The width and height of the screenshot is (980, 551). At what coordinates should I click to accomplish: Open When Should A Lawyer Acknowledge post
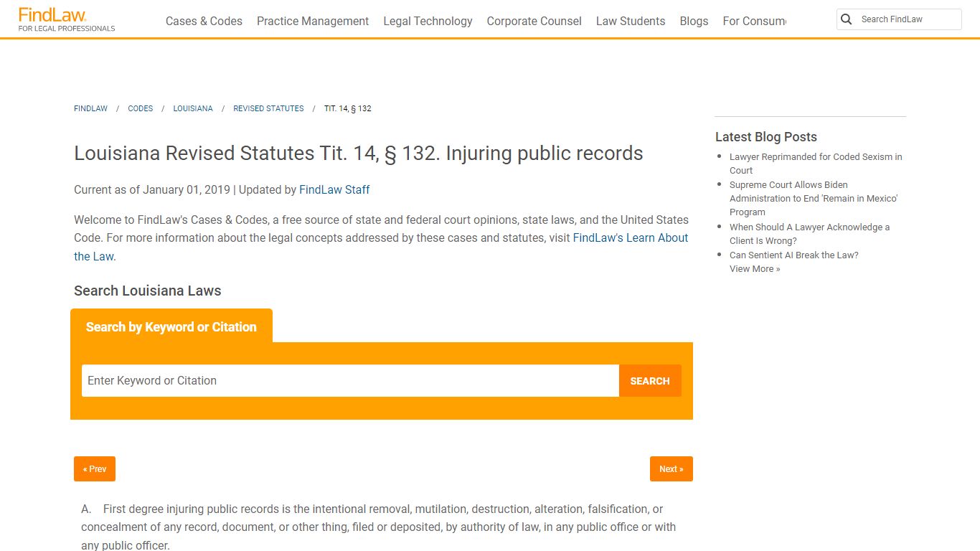[x=809, y=234]
